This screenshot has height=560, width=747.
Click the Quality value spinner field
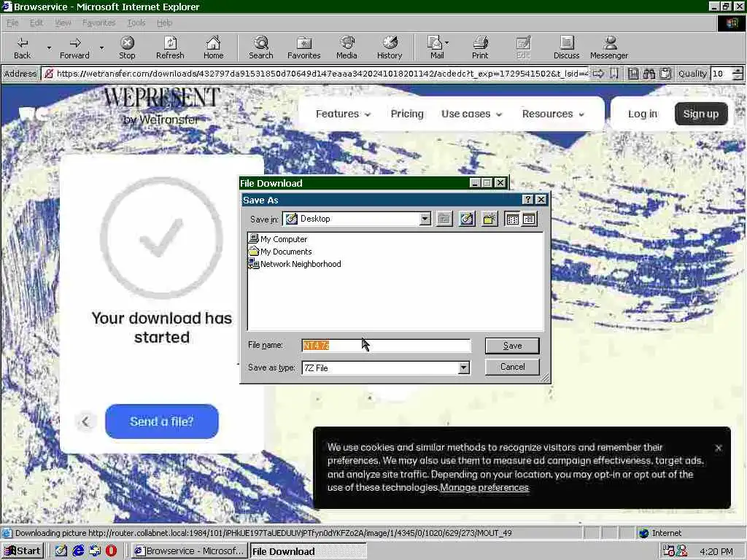[721, 74]
